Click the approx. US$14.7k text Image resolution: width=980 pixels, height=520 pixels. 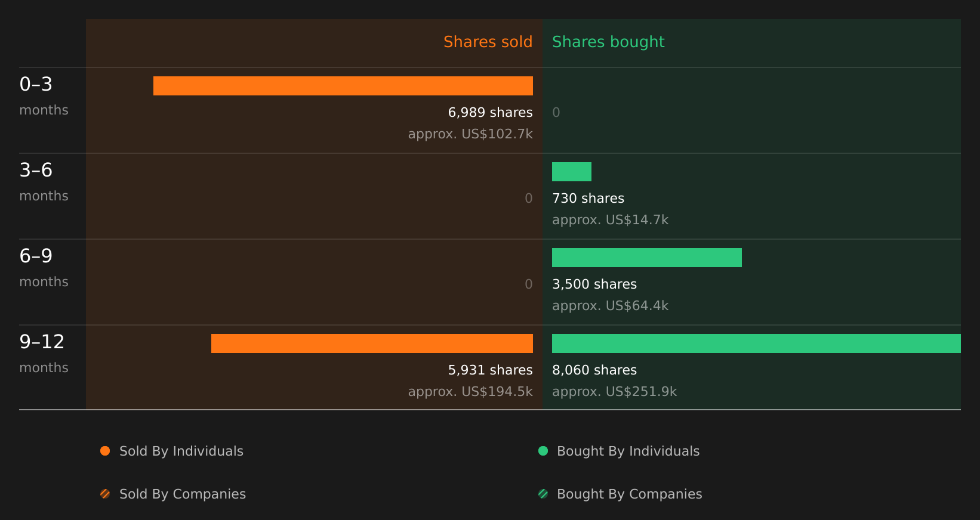(610, 219)
